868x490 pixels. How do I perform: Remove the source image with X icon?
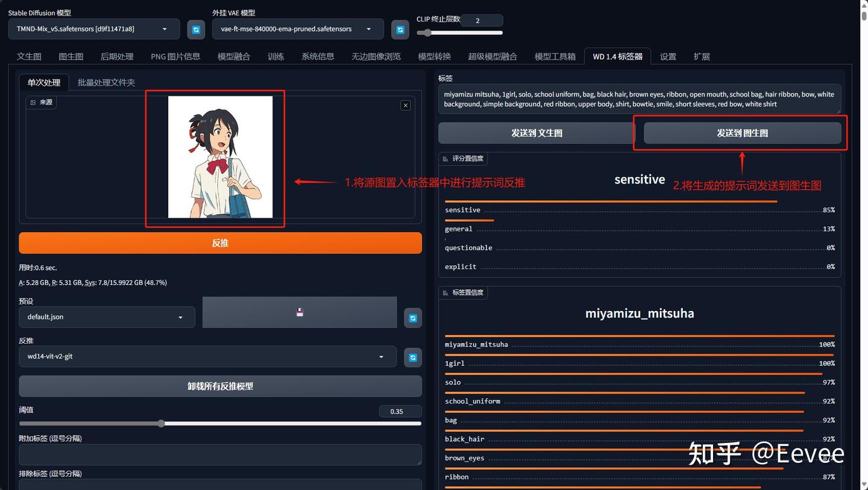(406, 105)
